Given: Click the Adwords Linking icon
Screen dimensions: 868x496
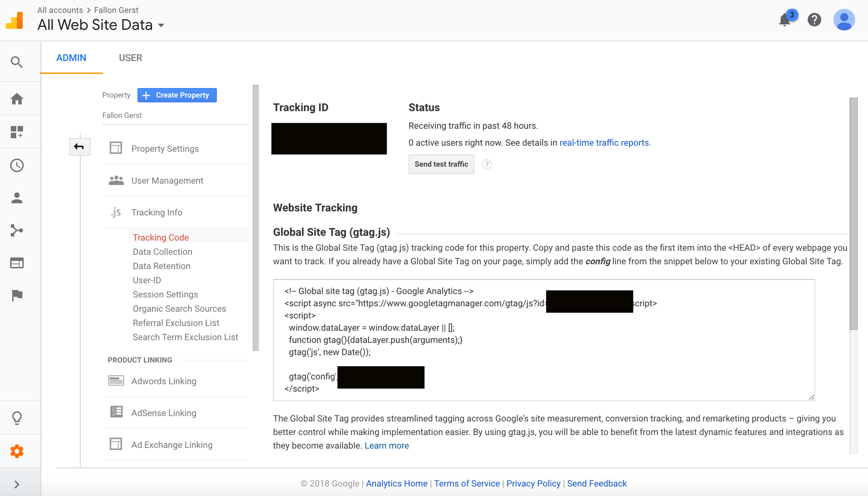Looking at the screenshot, I should click(116, 380).
